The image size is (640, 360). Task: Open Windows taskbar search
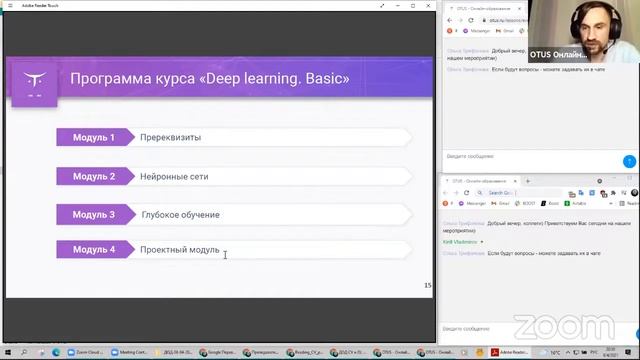pos(24,352)
